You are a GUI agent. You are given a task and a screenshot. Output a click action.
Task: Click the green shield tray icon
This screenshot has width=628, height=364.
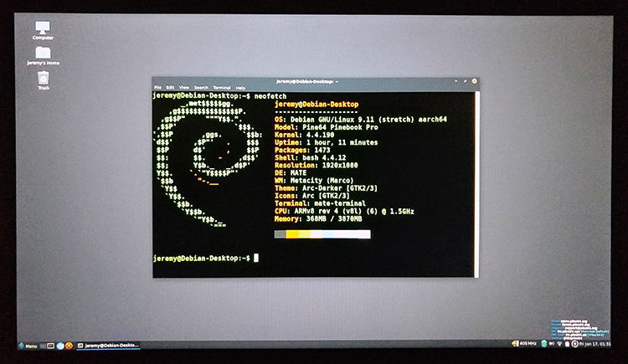544,344
